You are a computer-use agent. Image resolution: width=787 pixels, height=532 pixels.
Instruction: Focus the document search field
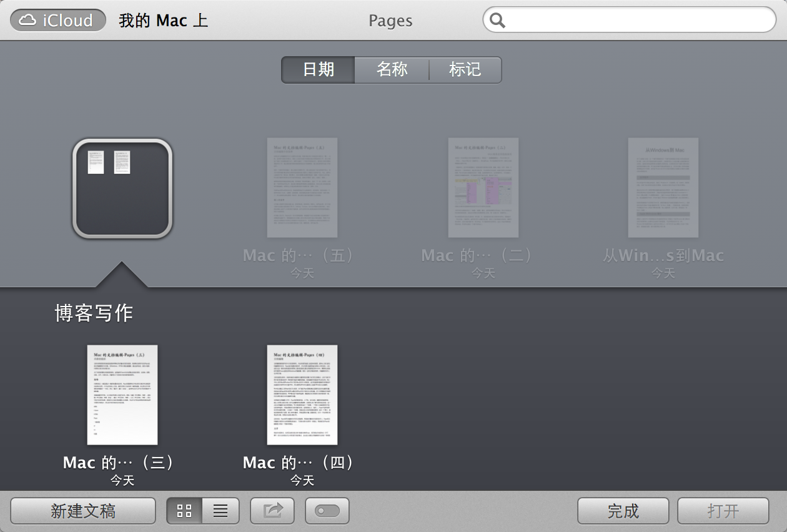click(x=630, y=20)
